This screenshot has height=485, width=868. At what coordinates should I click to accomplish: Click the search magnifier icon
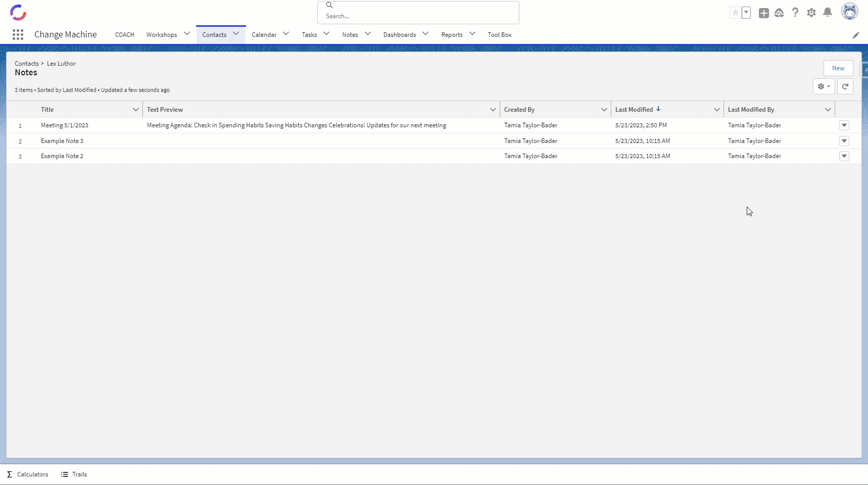(x=329, y=5)
